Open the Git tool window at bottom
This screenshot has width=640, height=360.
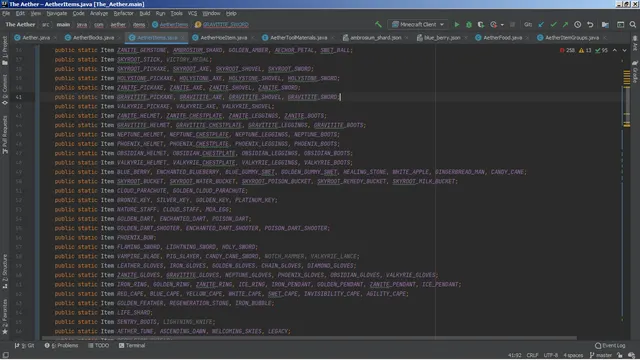coord(25,345)
